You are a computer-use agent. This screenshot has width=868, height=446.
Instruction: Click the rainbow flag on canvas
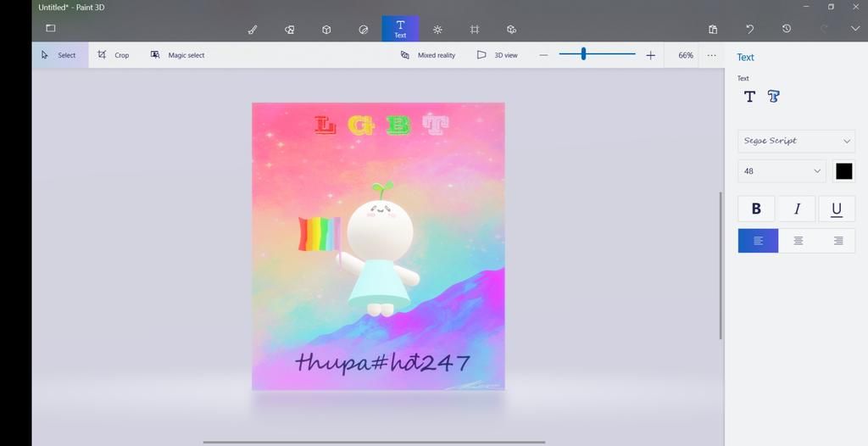pyautogui.click(x=320, y=234)
